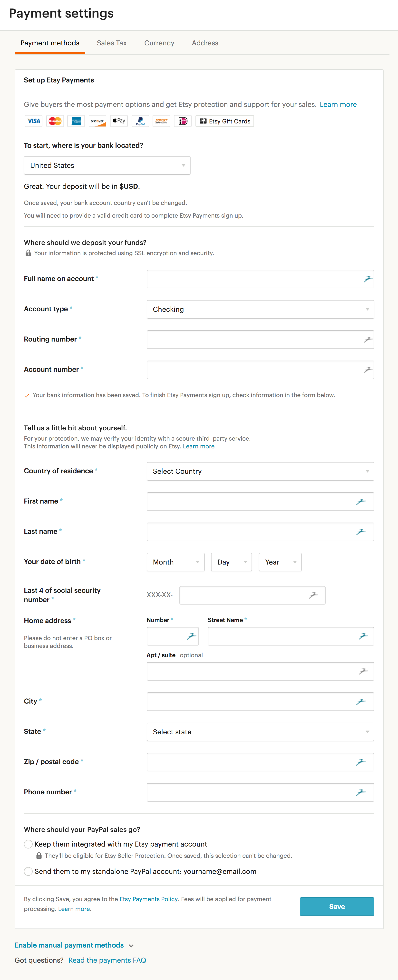Viewport: 398px width, 980px height.
Task: Select send to standalone PayPal account option
Action: [x=28, y=872]
